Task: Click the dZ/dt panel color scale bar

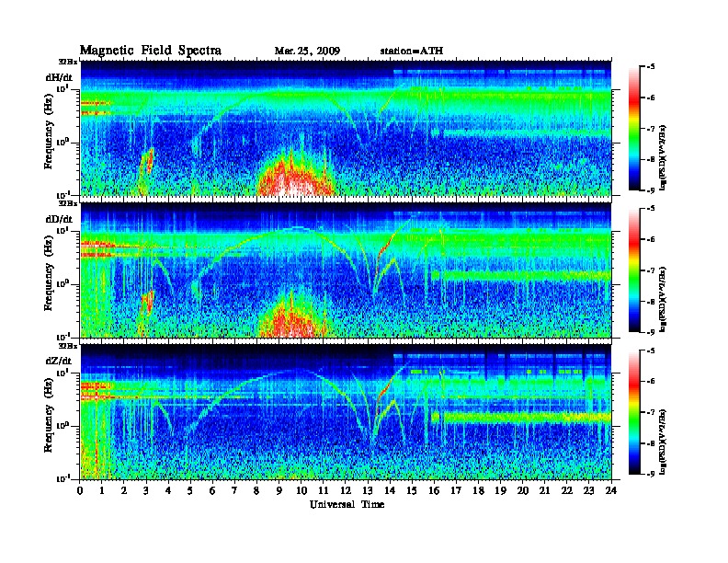Action: pos(634,412)
